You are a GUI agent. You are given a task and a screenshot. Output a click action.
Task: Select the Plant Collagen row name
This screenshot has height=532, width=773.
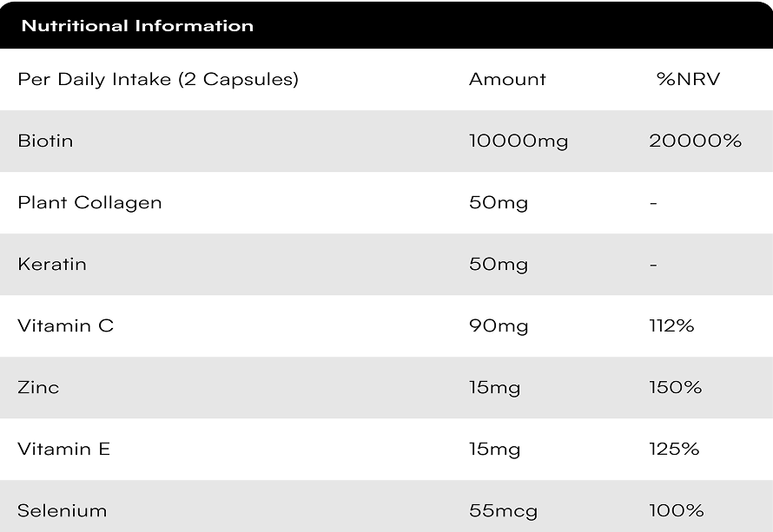tap(89, 203)
